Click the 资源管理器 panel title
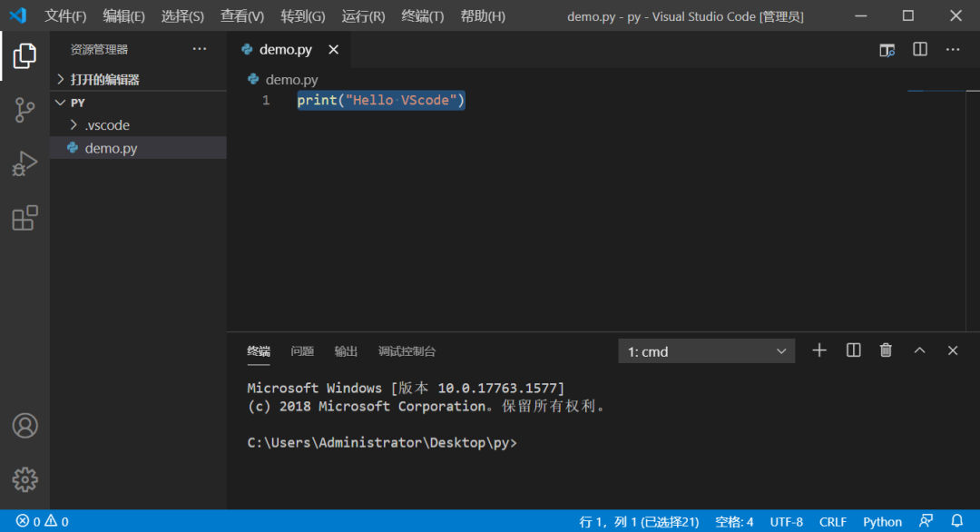Screen dimensions: 980x532 [99, 49]
